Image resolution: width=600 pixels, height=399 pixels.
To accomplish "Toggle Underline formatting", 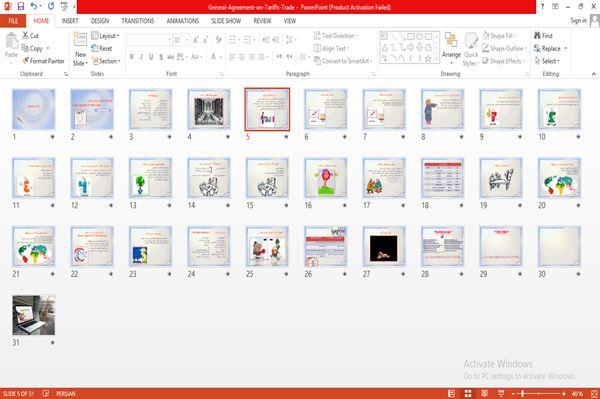I will click(x=151, y=57).
